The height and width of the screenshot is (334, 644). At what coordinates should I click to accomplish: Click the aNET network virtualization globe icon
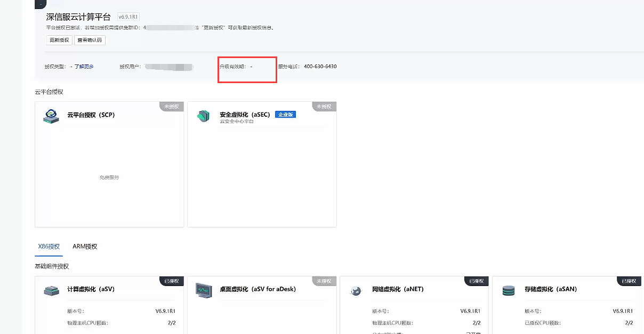[356, 291]
